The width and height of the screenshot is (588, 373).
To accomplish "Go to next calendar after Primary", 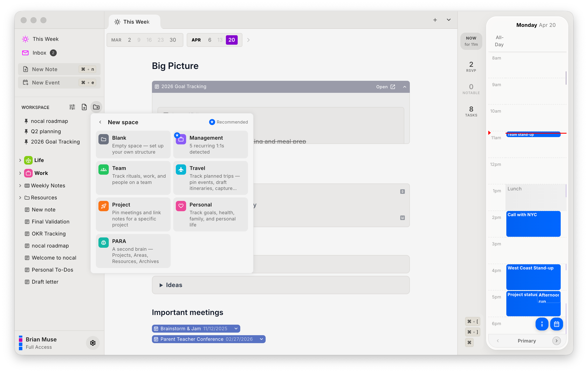I will tap(556, 341).
